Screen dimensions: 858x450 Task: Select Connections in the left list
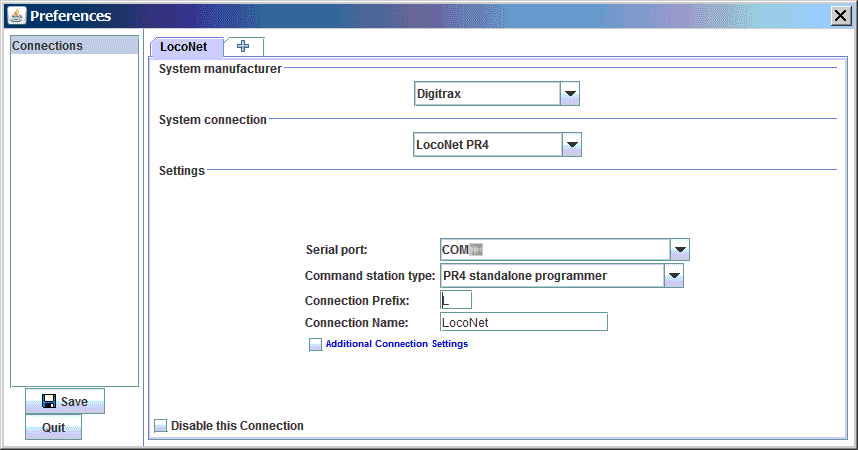tap(74, 45)
